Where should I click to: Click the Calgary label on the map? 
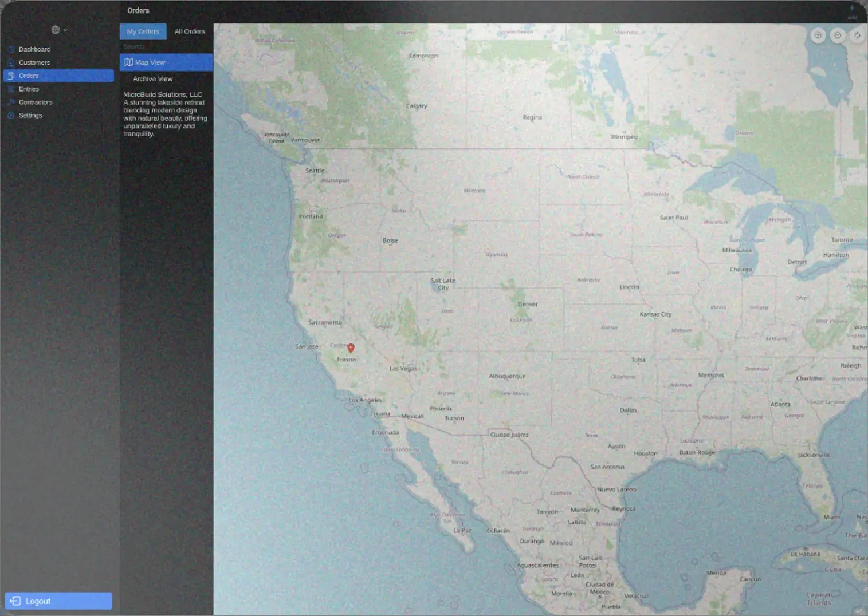[x=417, y=106]
